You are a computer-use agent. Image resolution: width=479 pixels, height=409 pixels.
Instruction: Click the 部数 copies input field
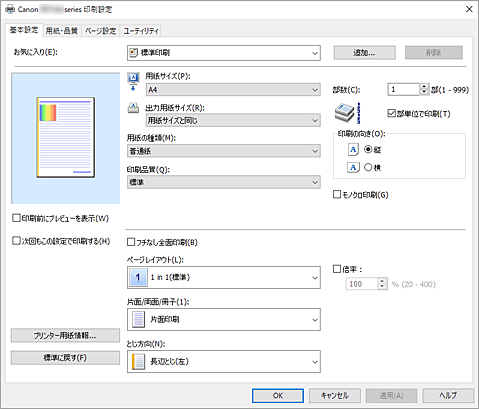[403, 89]
